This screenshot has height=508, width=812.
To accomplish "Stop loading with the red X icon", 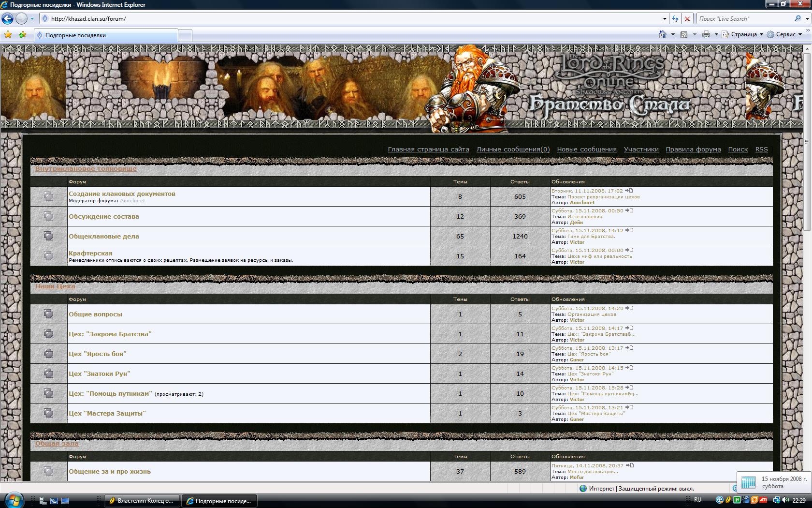I will pyautogui.click(x=687, y=19).
